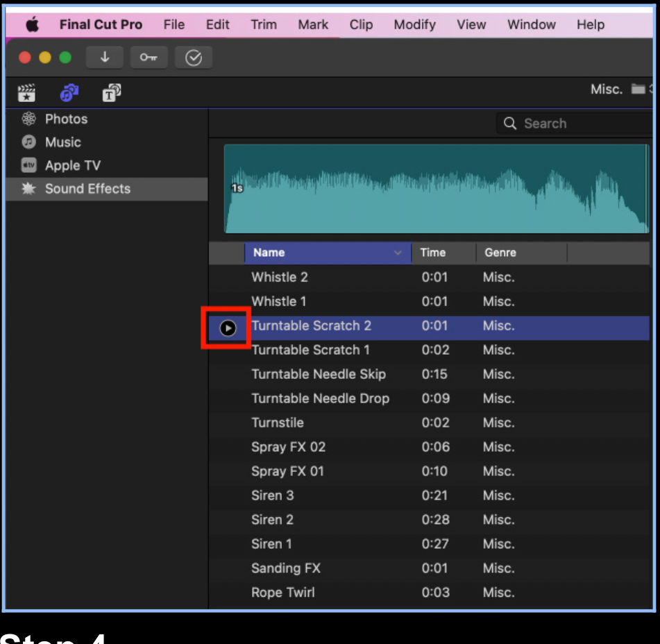Select the Rope Twirl sound effect
Viewport: 660px width, 644px height.
(430, 593)
